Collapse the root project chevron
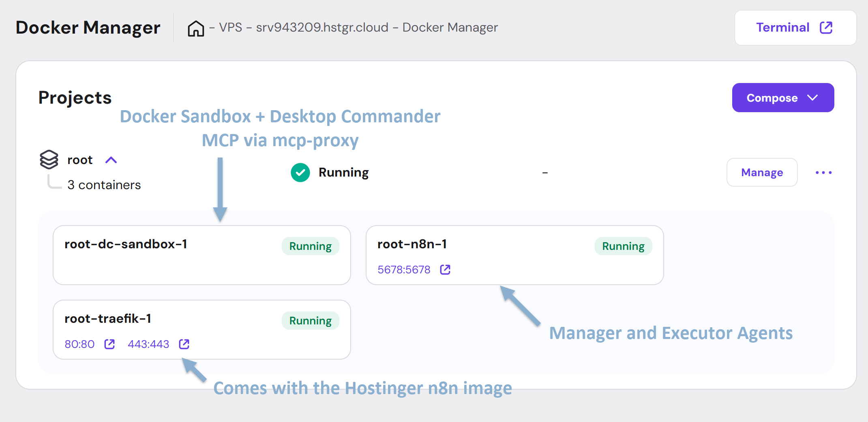Image resolution: width=868 pixels, height=422 pixels. point(111,160)
